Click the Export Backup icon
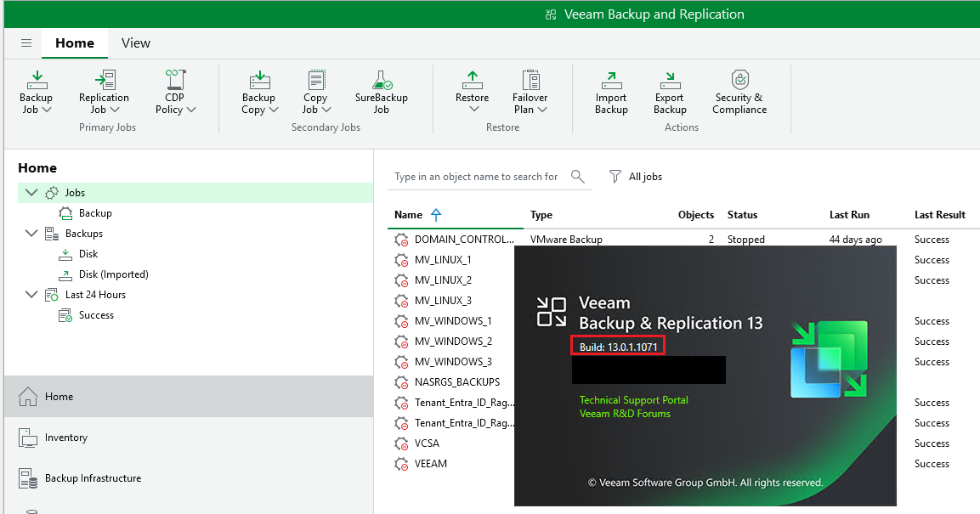 pos(669,92)
